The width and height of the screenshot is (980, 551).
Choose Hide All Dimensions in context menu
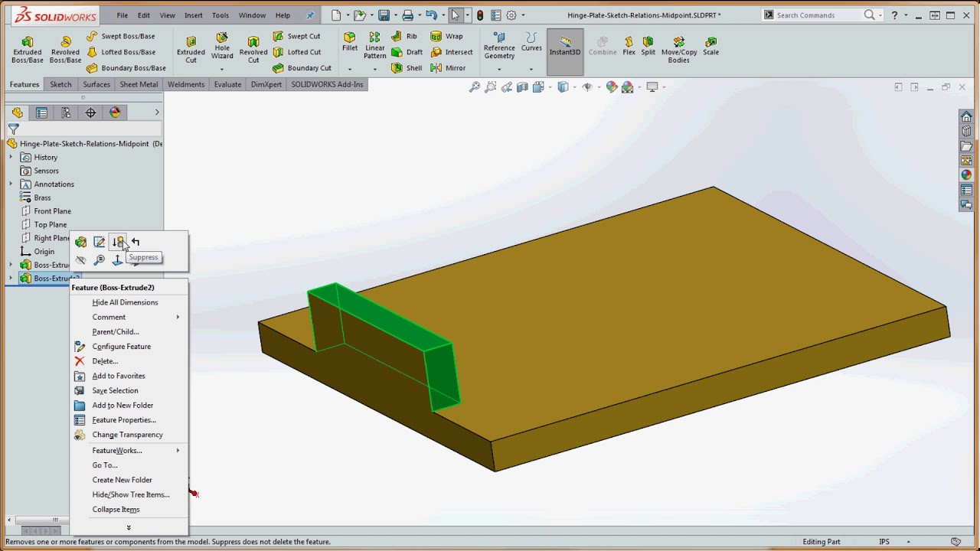pos(125,302)
